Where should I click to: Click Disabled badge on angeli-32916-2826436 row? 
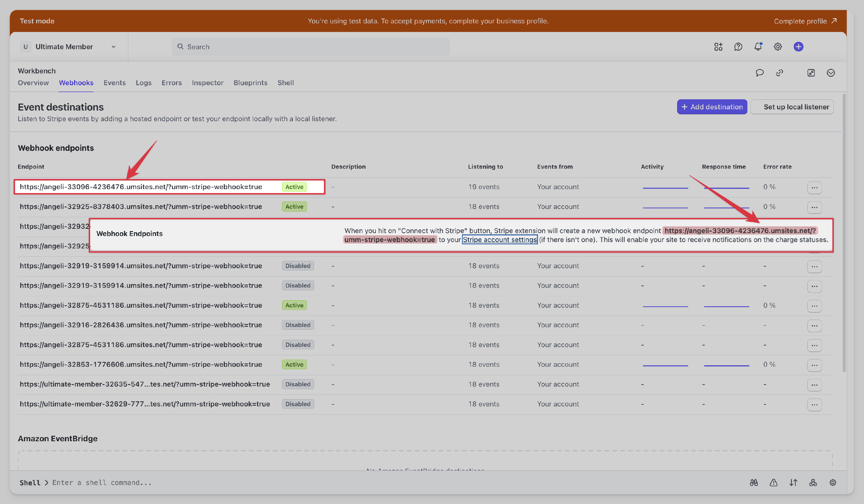tap(298, 325)
